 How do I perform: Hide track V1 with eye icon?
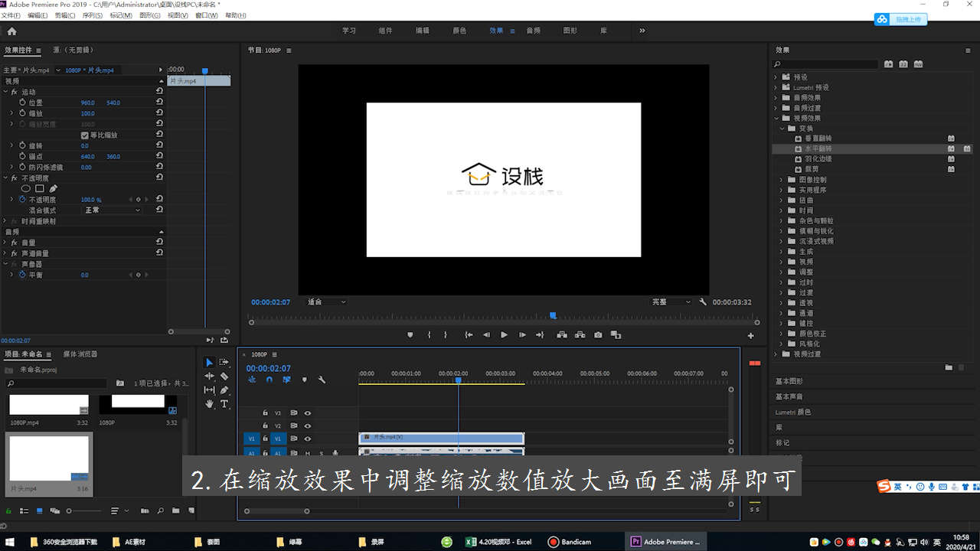(x=307, y=439)
